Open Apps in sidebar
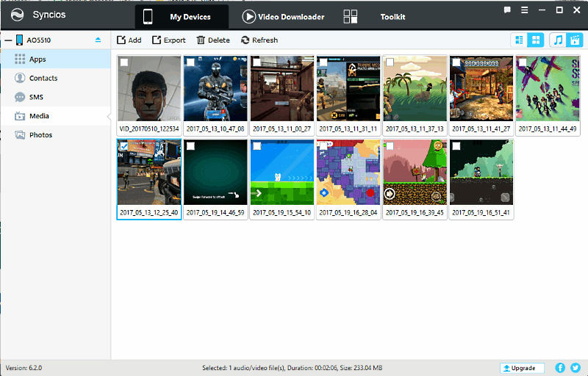The image size is (588, 376). [56, 59]
